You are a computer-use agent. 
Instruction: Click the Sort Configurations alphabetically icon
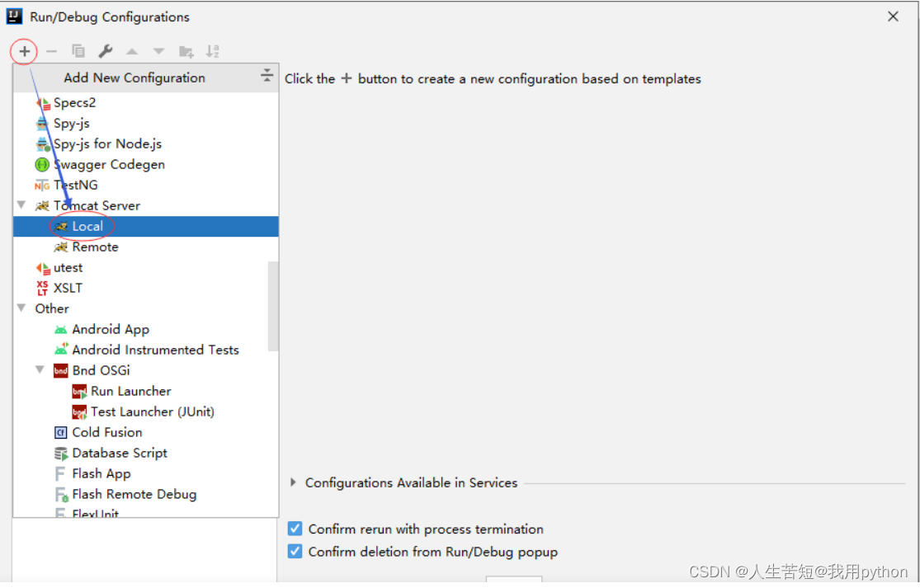click(212, 52)
